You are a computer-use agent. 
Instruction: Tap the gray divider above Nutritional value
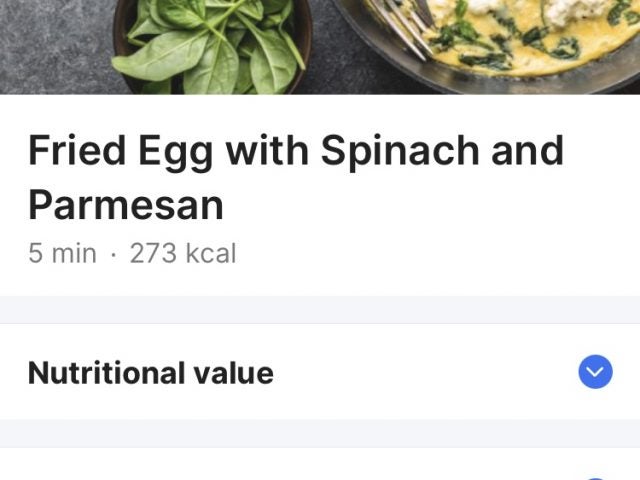320,309
